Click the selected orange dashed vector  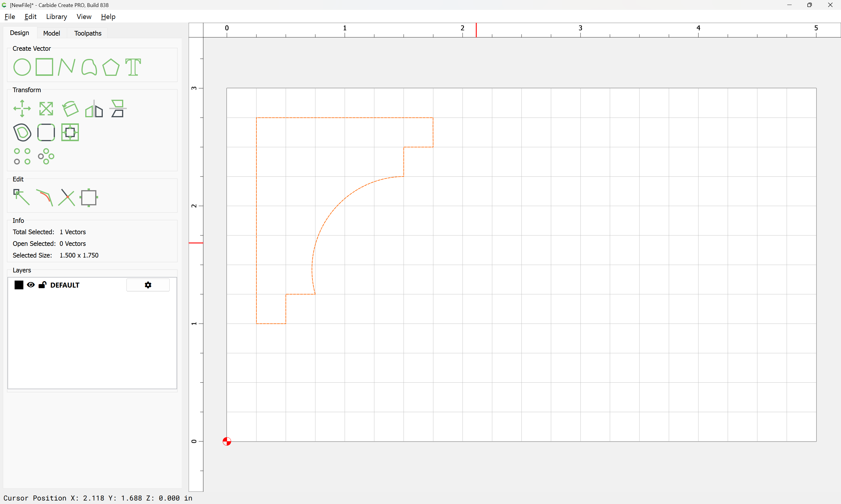[256, 221]
